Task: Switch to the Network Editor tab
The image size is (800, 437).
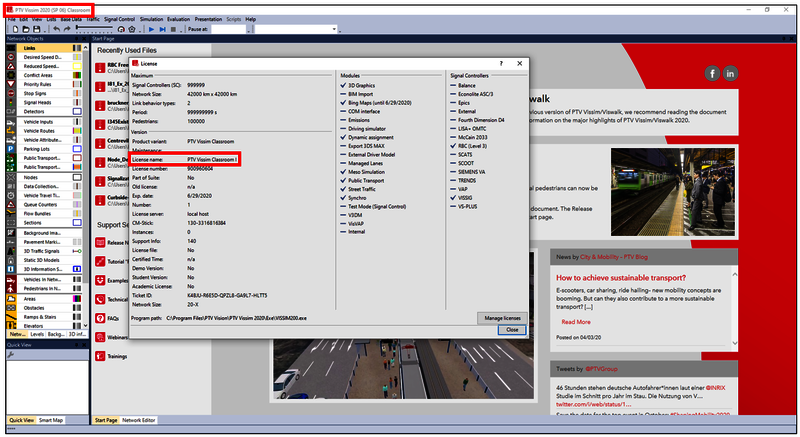Action: point(139,420)
